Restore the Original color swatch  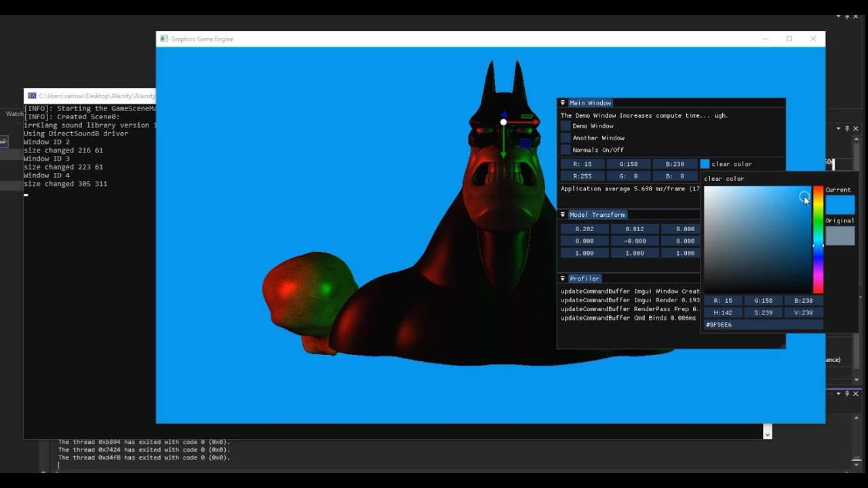(840, 236)
